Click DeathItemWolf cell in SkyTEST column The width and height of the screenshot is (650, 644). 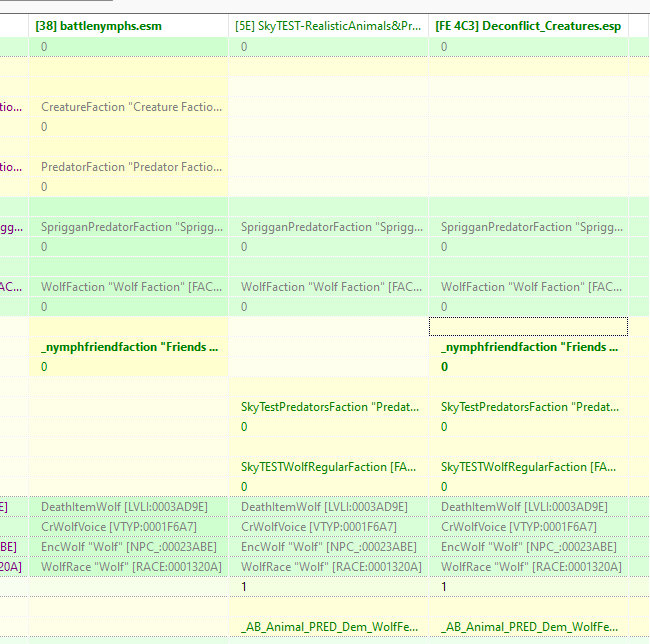tap(328, 507)
